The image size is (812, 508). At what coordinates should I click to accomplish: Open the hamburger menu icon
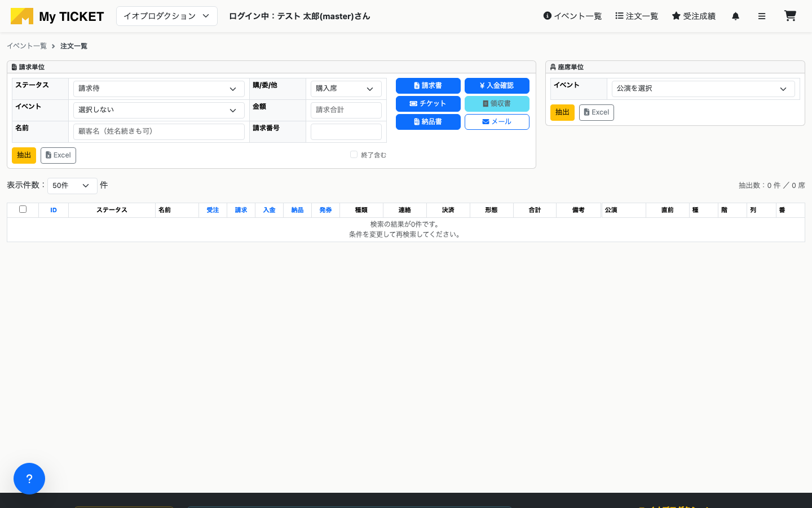[762, 16]
